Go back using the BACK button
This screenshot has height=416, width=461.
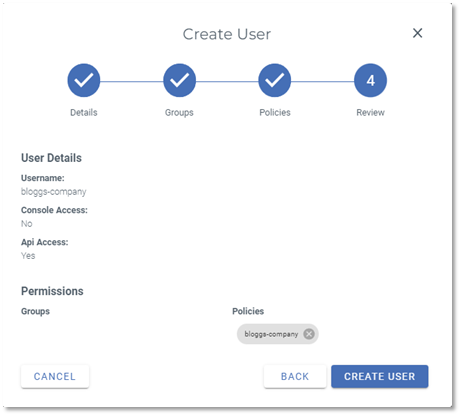point(295,376)
